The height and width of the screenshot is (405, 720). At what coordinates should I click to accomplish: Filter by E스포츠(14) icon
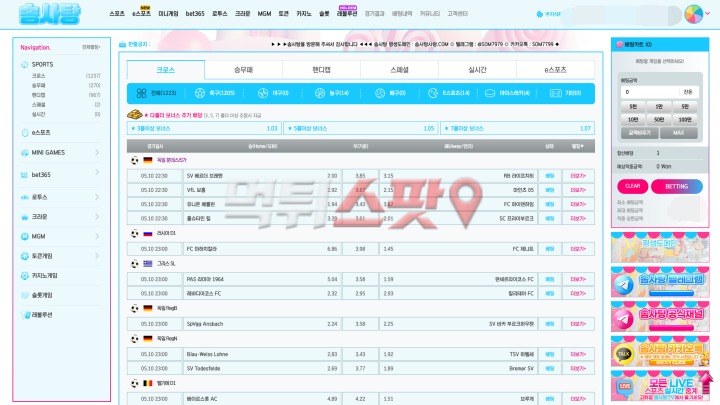pos(433,93)
